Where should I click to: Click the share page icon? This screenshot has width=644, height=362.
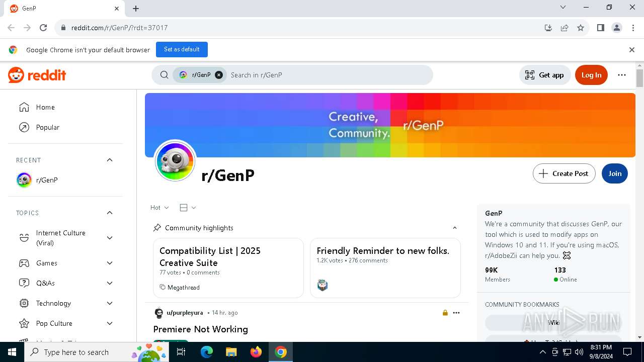pyautogui.click(x=565, y=28)
